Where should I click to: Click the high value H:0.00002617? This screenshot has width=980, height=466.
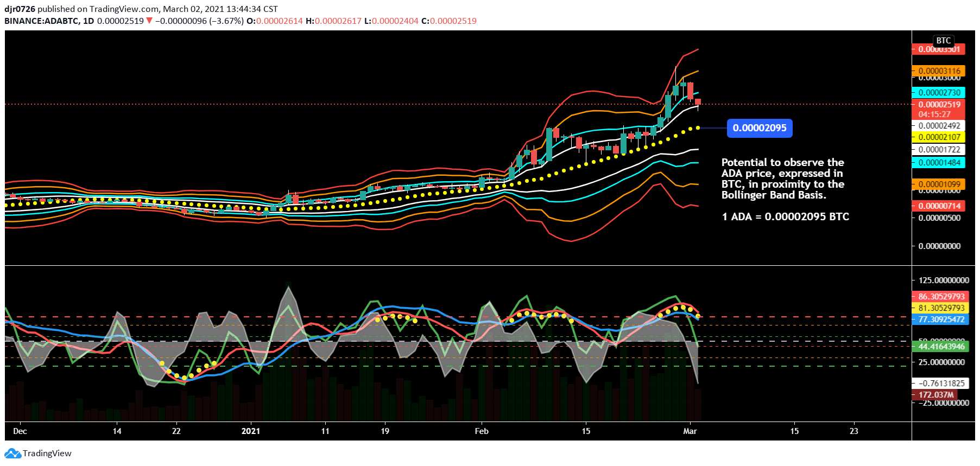click(x=333, y=21)
